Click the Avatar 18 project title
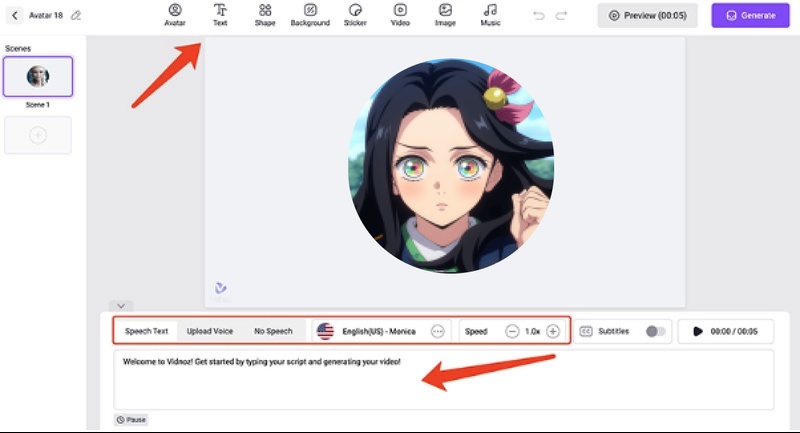 [46, 15]
